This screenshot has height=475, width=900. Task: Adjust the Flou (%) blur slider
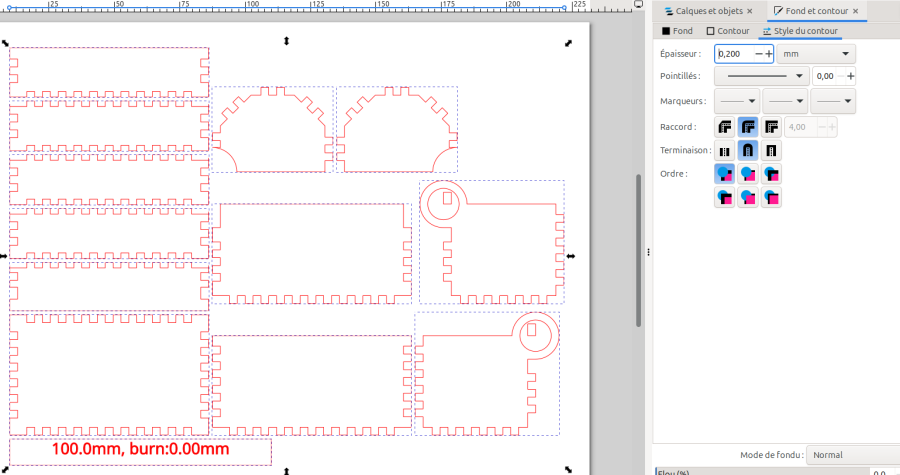tap(760, 471)
